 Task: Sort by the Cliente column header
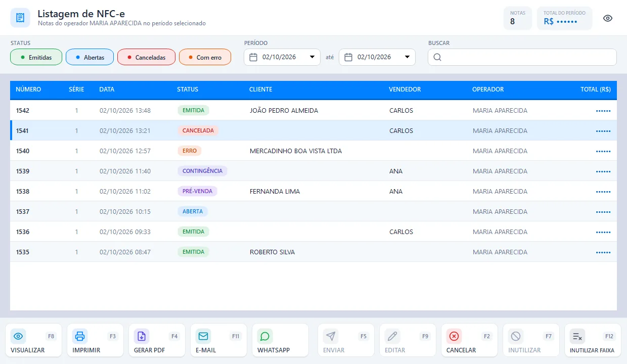260,89
